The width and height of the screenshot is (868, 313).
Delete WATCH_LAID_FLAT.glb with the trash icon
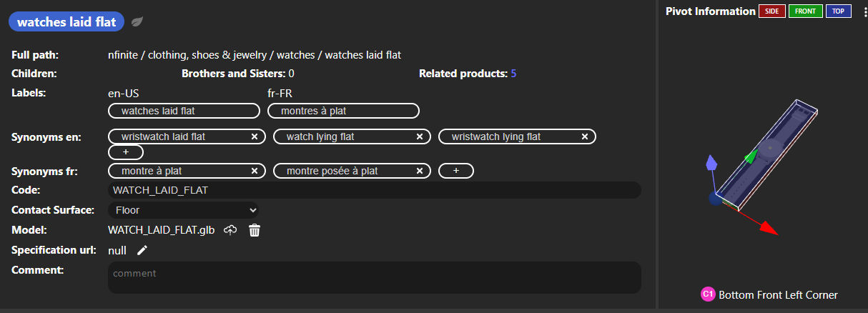pyautogui.click(x=255, y=230)
